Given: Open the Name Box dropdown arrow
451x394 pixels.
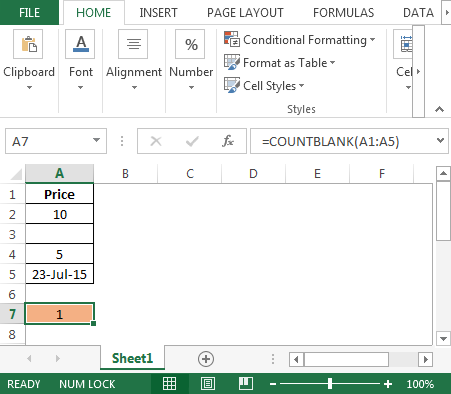Looking at the screenshot, I should point(96,140).
